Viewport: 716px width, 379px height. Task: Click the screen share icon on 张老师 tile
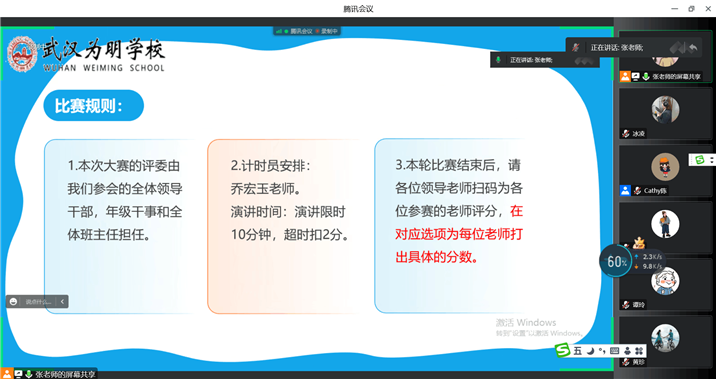pyautogui.click(x=636, y=77)
